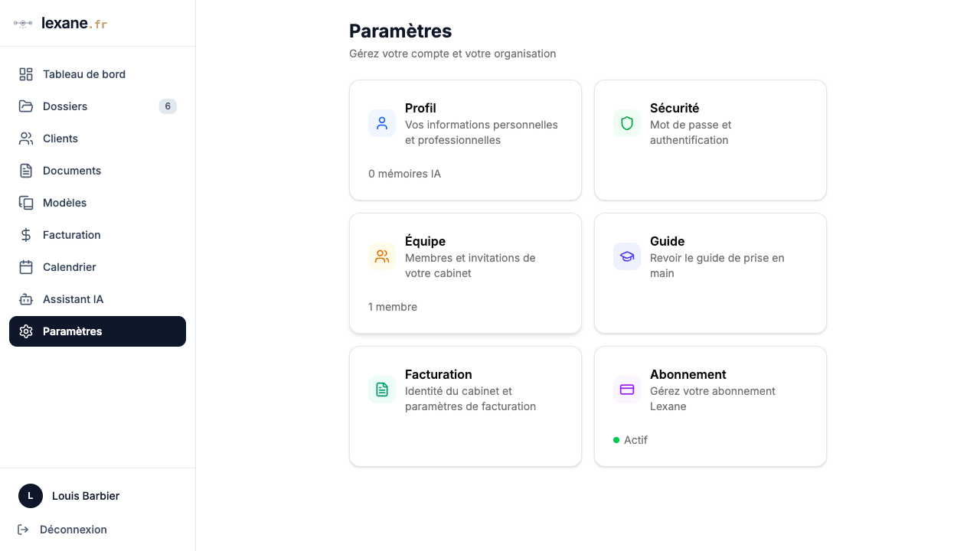Image resolution: width=980 pixels, height=551 pixels.
Task: Click the Paramètres gear icon
Action: click(25, 331)
